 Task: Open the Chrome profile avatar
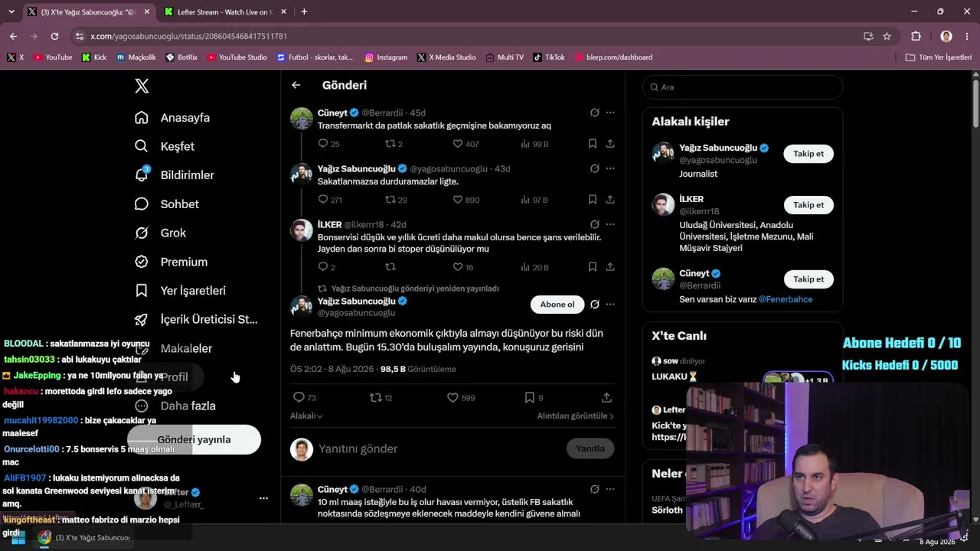[x=946, y=36]
